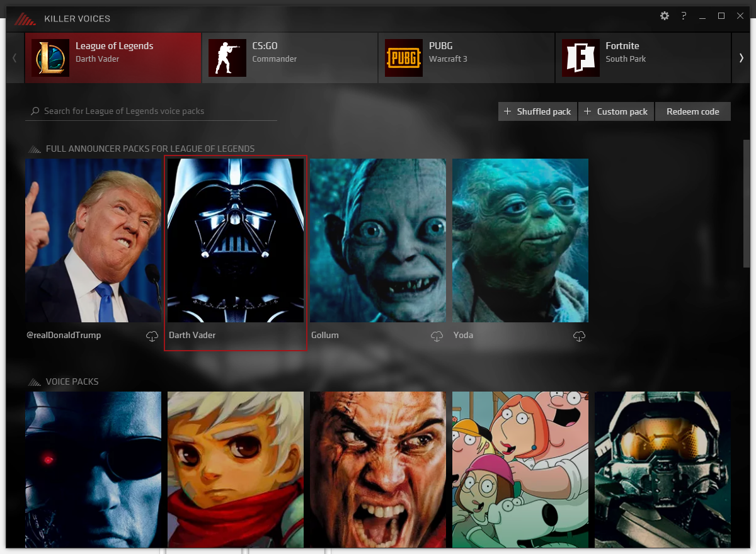The width and height of the screenshot is (756, 554).
Task: Pick the Yoda announcer pack thumbnail
Action: tap(520, 240)
